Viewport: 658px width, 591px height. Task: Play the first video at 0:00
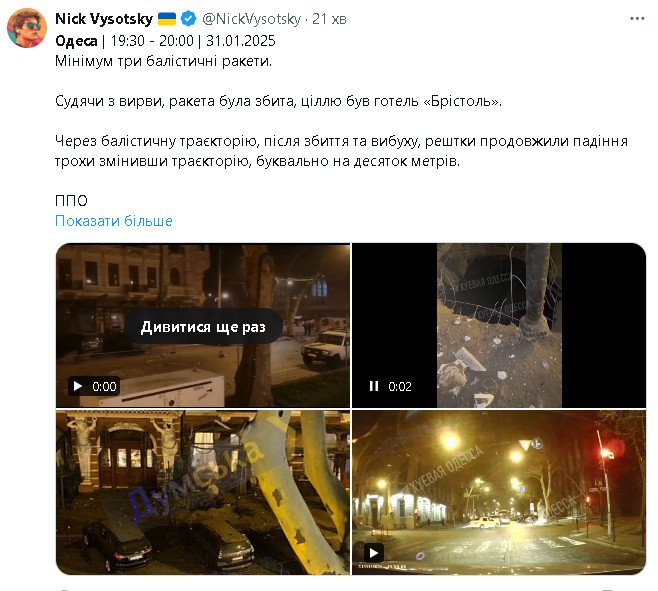click(78, 386)
